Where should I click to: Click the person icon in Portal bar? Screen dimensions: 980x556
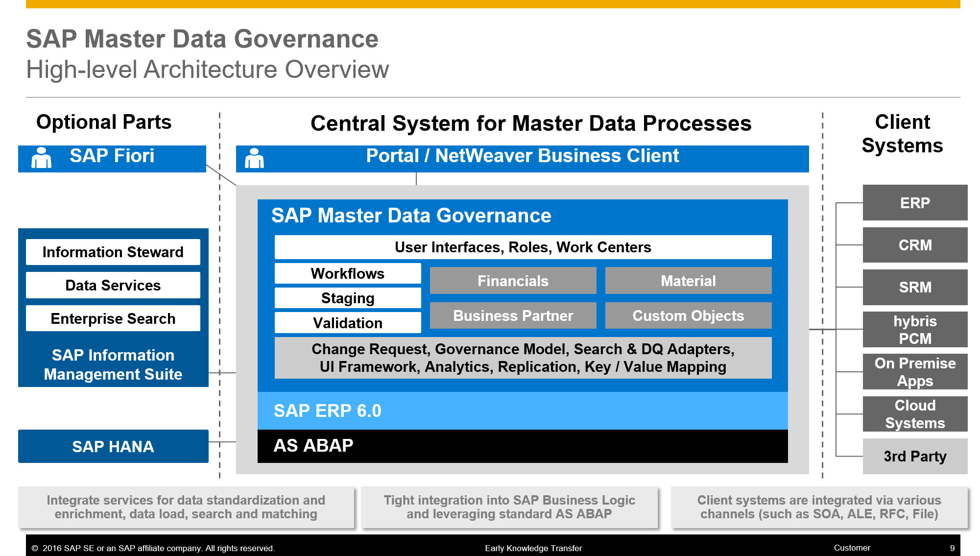tap(254, 158)
